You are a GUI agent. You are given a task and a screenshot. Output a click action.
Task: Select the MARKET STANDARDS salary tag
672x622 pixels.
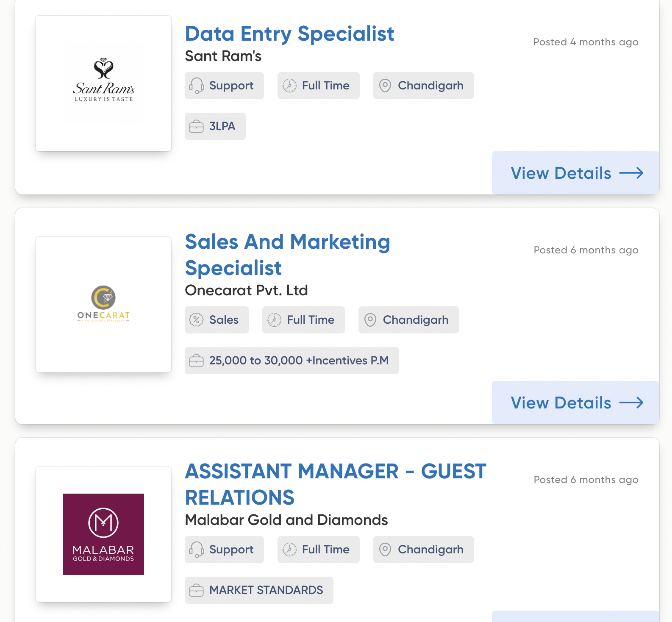[259, 590]
